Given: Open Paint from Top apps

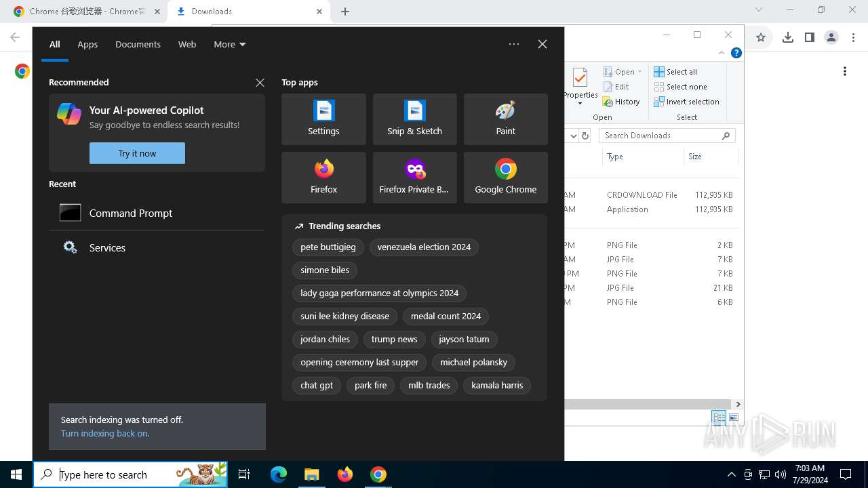Looking at the screenshot, I should (x=505, y=119).
